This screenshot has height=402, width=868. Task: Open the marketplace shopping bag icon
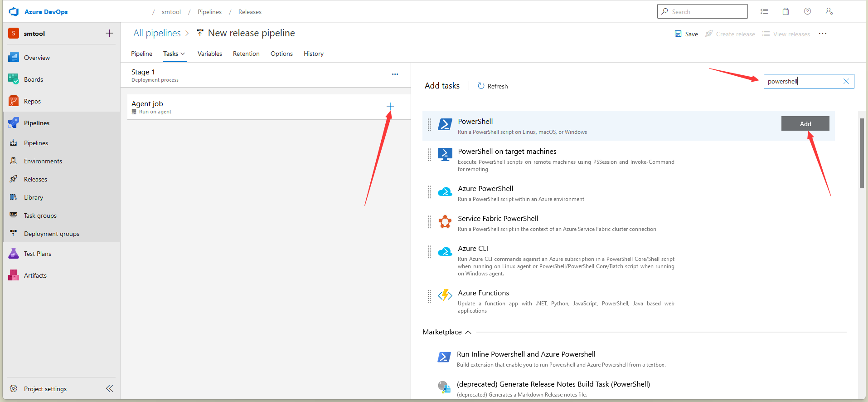pos(786,12)
